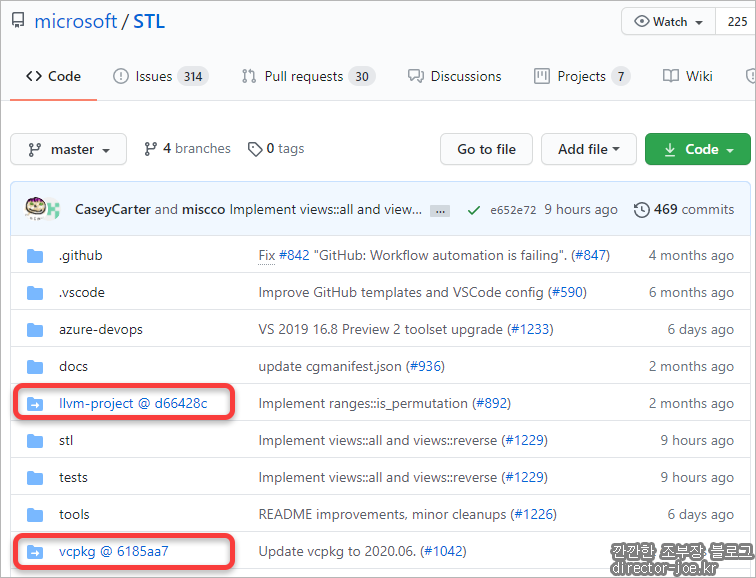Open pull request link #1233
This screenshot has width=756, height=578.
[x=530, y=329]
